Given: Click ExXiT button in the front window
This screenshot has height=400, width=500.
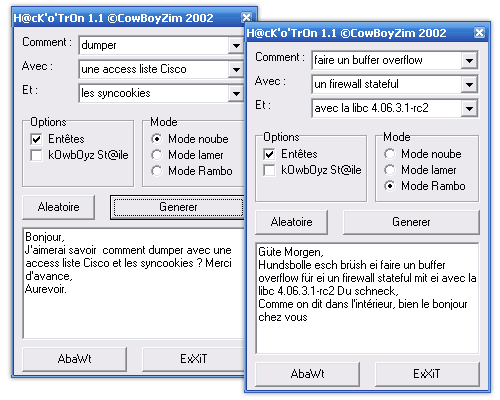Looking at the screenshot, I should click(x=427, y=374).
